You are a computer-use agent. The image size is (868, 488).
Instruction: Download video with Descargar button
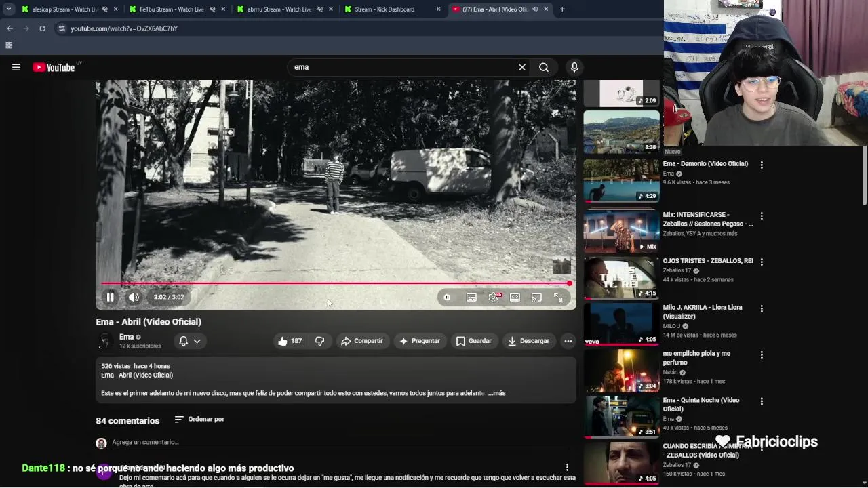(x=528, y=341)
